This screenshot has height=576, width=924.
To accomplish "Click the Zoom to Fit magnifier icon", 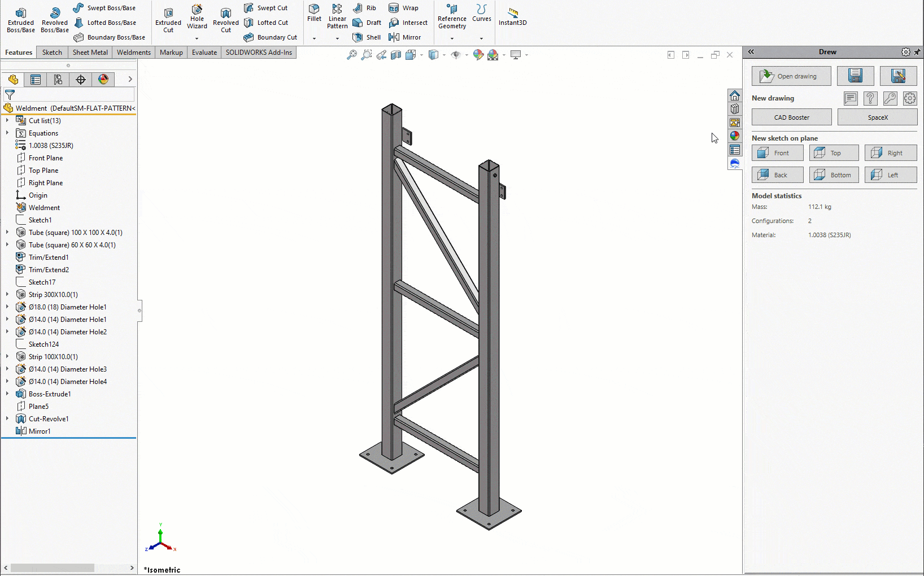I will [351, 55].
